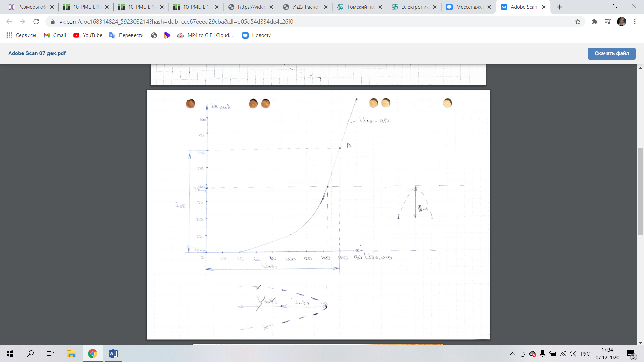
Task: Show hidden system tray icons
Action: pos(512,354)
